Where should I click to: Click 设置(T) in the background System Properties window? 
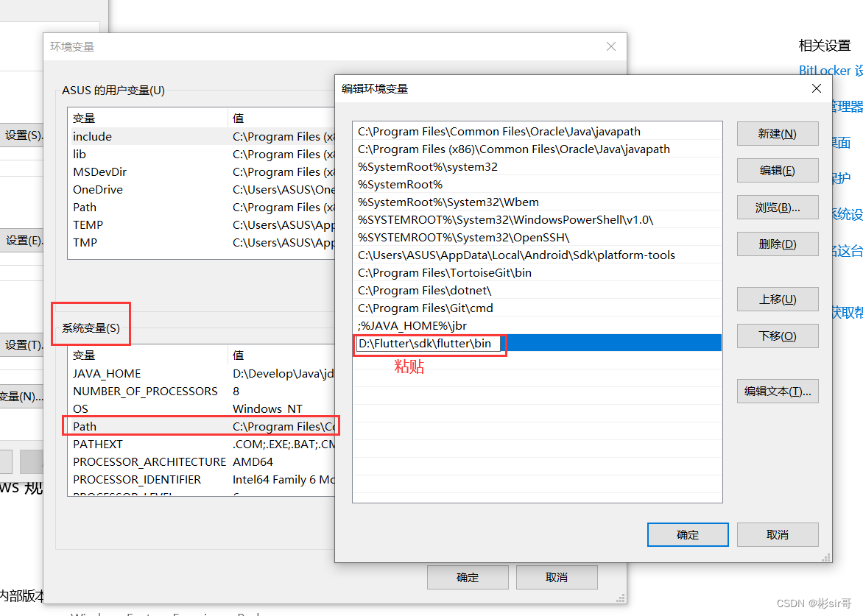[x=21, y=345]
